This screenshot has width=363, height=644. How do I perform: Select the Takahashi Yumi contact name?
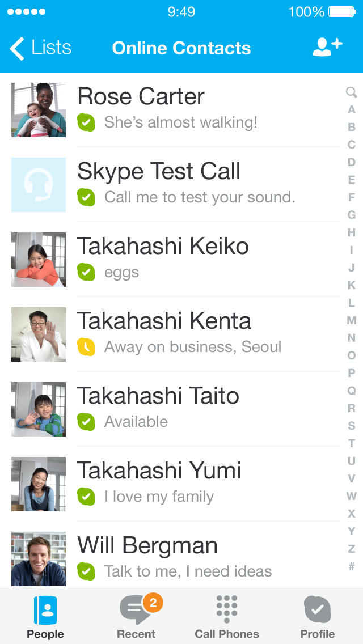159,471
